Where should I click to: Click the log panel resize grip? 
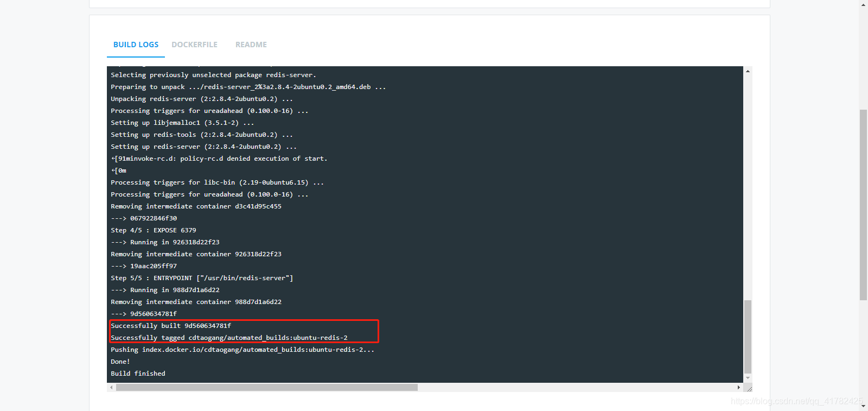748,388
